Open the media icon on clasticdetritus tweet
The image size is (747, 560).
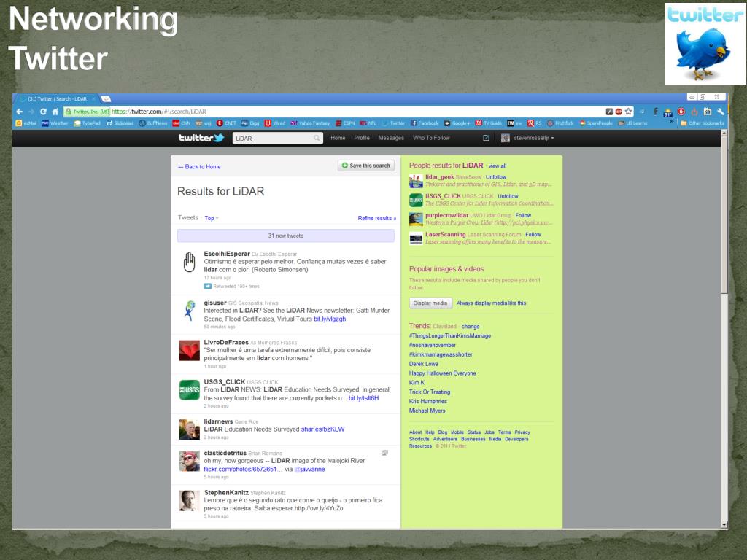pos(384,453)
